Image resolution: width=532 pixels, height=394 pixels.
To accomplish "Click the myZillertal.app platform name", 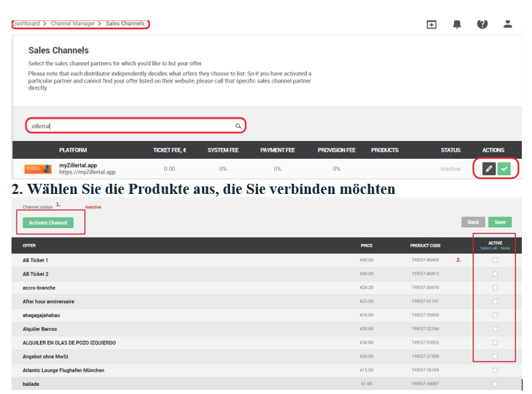I will click(78, 165).
